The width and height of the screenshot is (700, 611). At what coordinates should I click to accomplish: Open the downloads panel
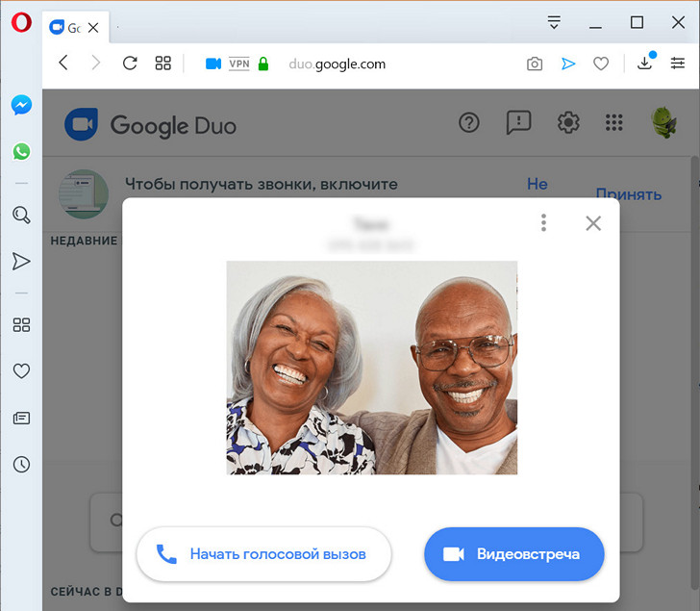point(645,63)
